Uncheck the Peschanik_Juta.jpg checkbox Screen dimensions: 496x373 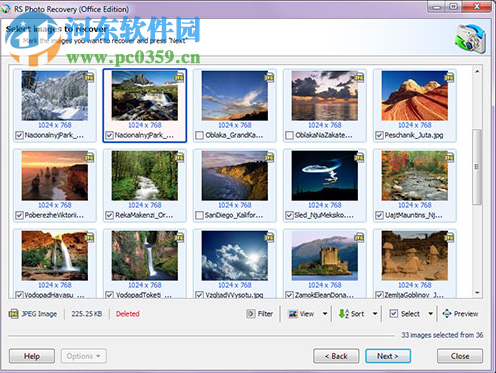point(379,135)
